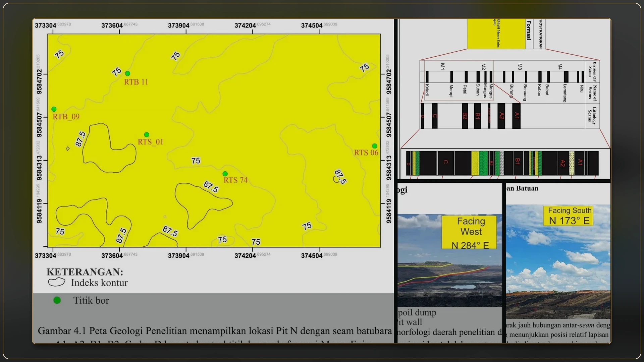Click the 'Facing South N 173° E' yellow label
This screenshot has width=644, height=362.
(x=569, y=216)
